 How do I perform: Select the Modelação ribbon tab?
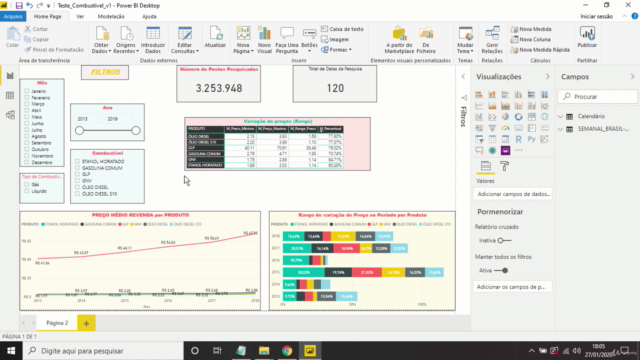(x=111, y=16)
